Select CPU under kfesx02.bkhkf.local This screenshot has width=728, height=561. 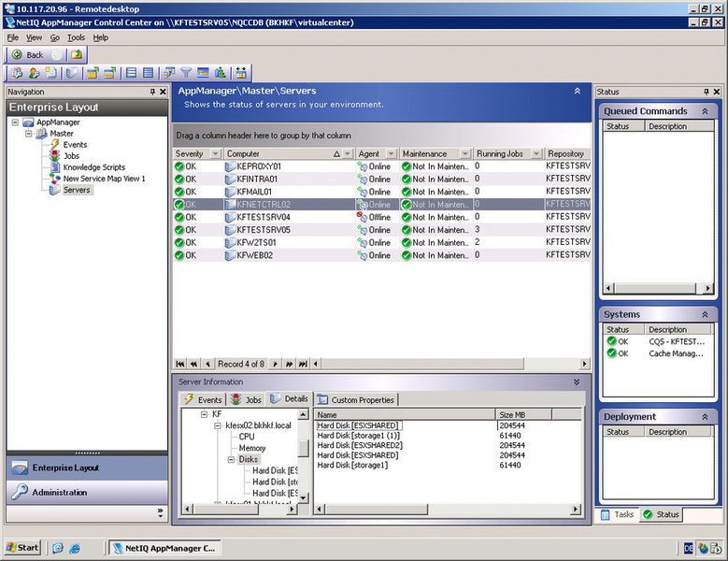coord(247,437)
